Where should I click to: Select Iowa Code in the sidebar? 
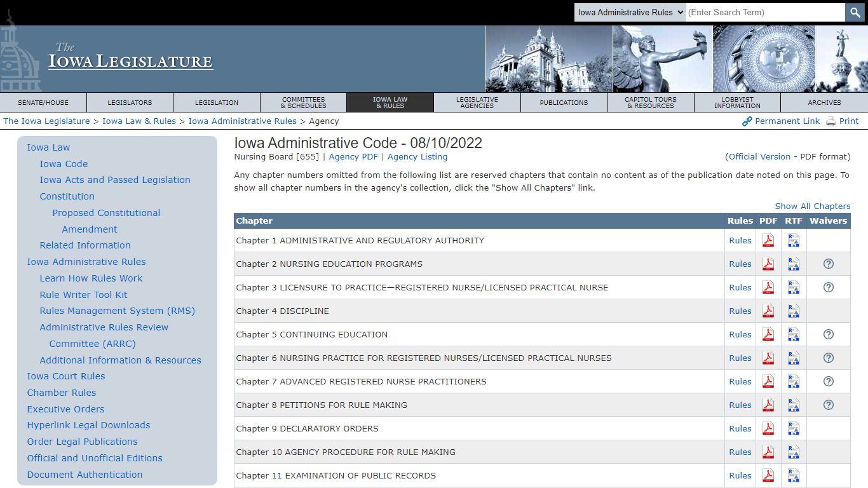64,163
